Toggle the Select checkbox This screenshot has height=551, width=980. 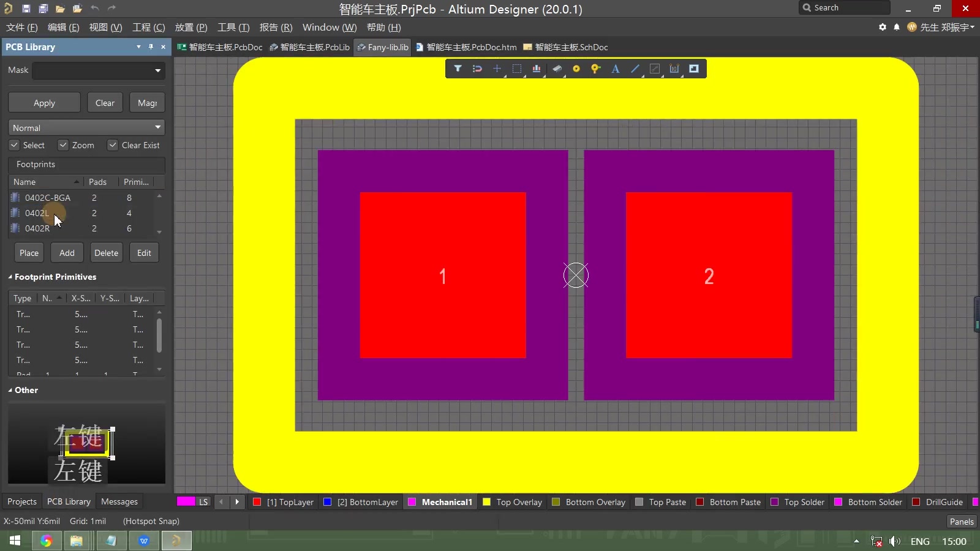(x=14, y=145)
